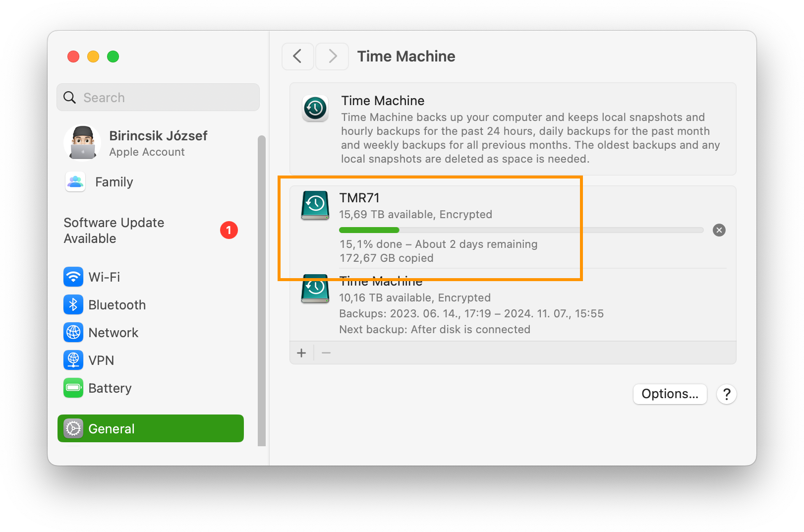Open Birincsik József Apple Account
The width and height of the screenshot is (804, 532).
(150, 143)
